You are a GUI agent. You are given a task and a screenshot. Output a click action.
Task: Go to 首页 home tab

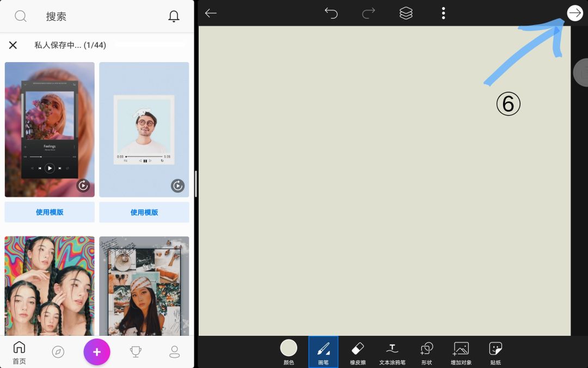19,352
